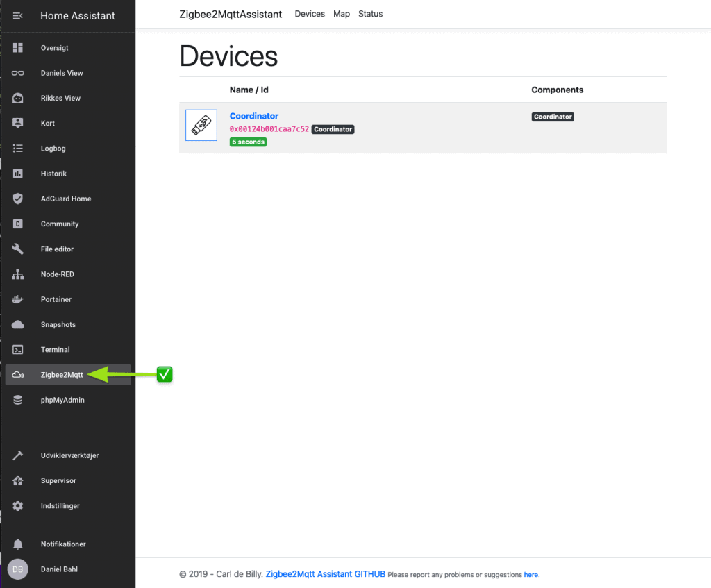This screenshot has height=588, width=711.
Task: Click the Logbog list icon
Action: click(x=17, y=149)
